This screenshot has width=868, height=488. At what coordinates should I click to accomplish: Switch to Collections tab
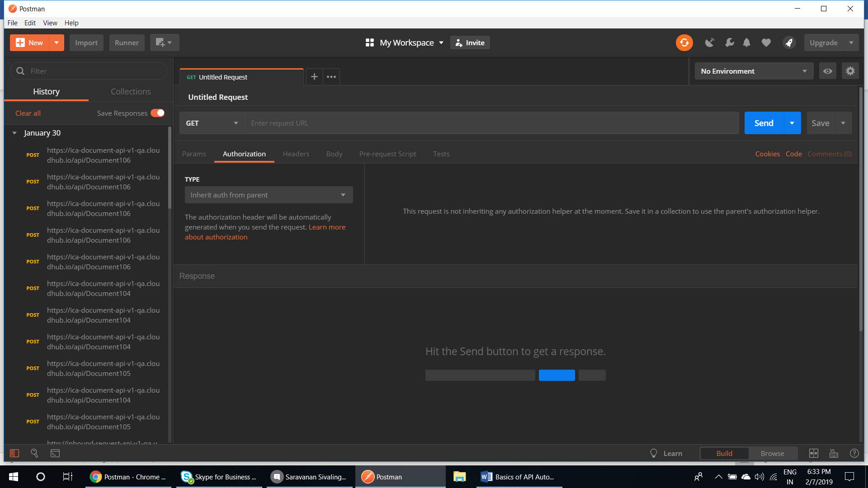(x=131, y=91)
